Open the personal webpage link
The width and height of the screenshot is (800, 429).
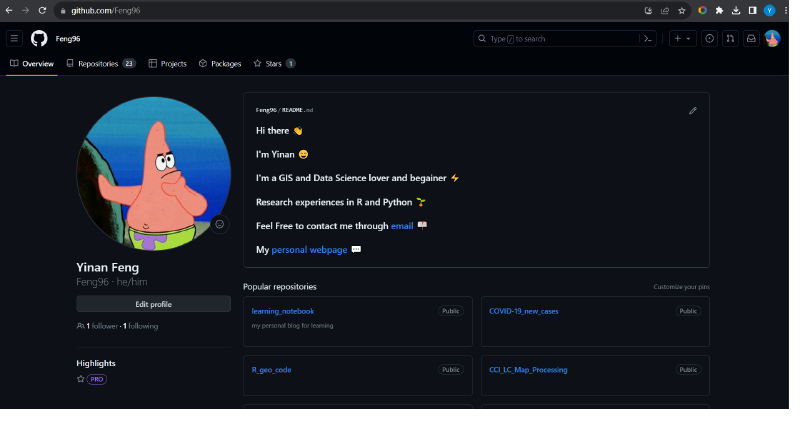pyautogui.click(x=309, y=249)
